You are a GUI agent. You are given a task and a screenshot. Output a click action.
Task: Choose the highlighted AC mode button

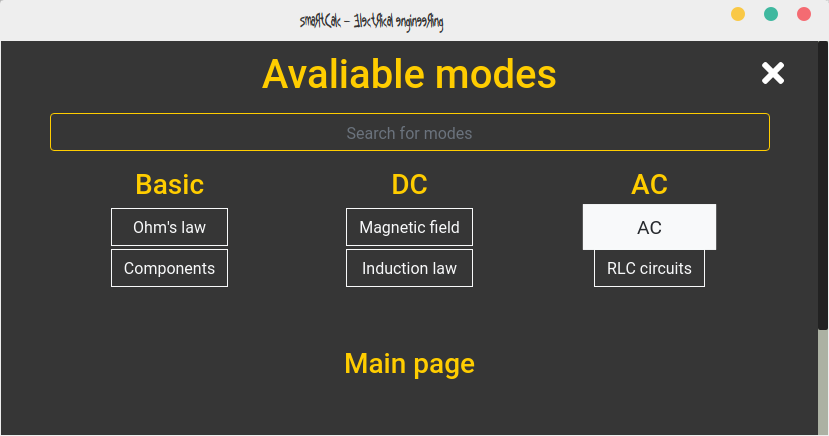tap(649, 227)
